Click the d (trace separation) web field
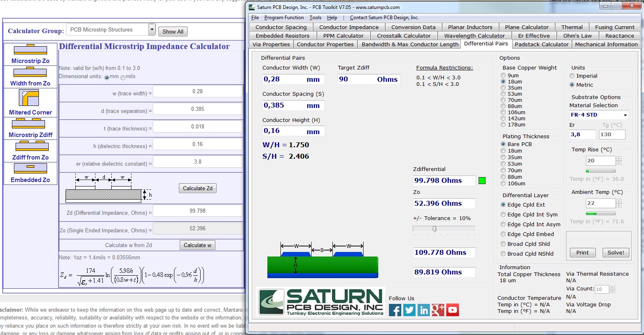The width and height of the screenshot is (644, 335). pos(198,109)
